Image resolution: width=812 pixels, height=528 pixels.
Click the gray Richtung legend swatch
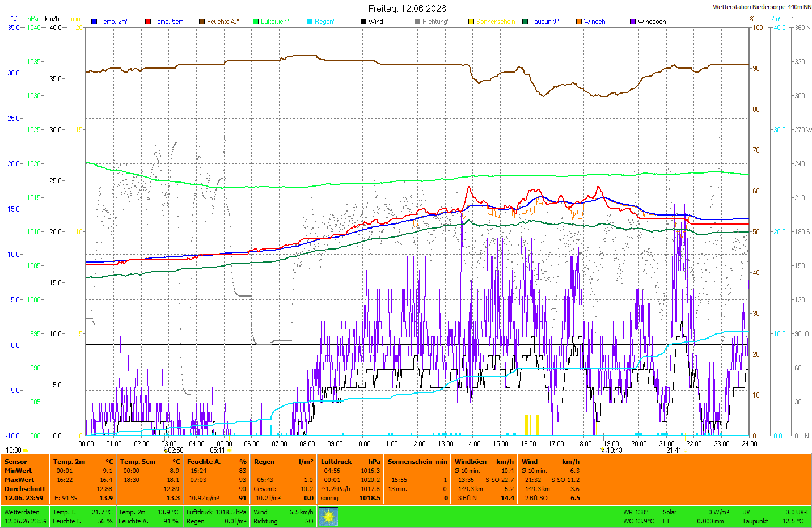coord(417,22)
